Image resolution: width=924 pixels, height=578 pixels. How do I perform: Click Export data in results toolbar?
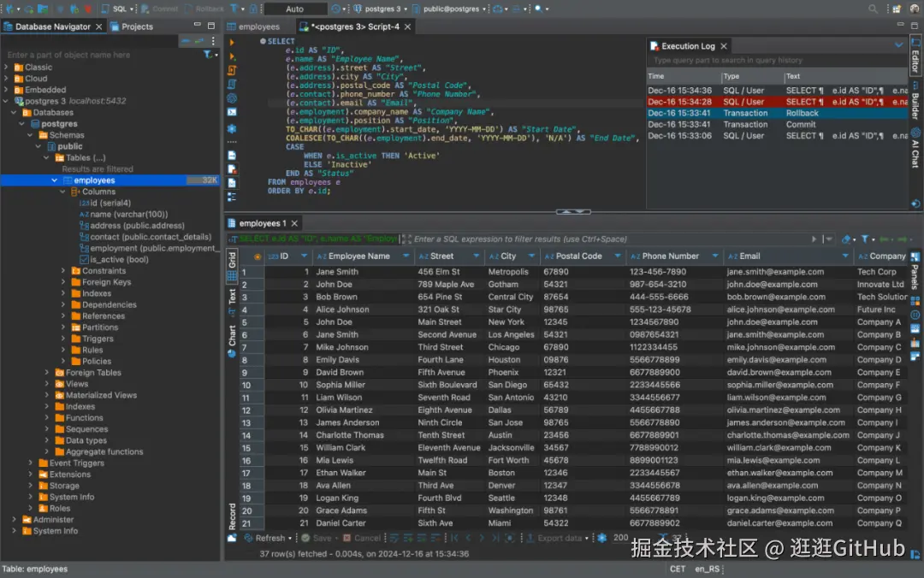click(559, 538)
